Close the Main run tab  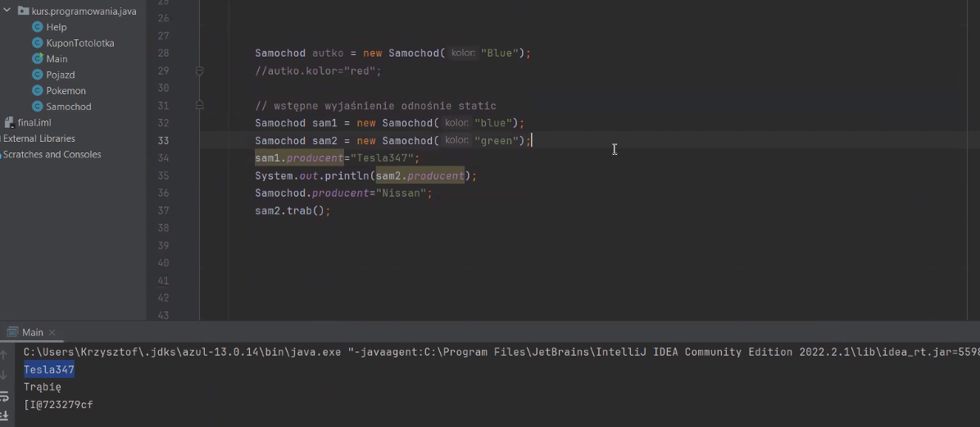[x=53, y=333]
